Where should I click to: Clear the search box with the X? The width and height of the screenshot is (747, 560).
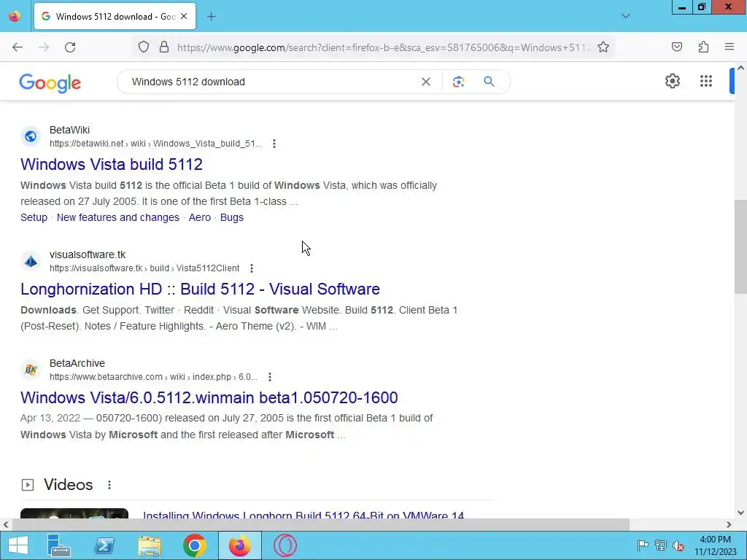[426, 82]
